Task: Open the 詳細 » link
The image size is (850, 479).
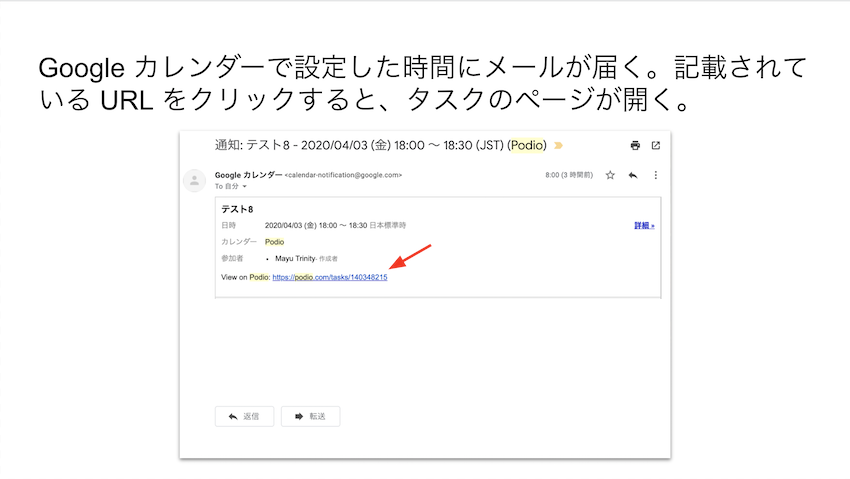Action: pyautogui.click(x=644, y=226)
